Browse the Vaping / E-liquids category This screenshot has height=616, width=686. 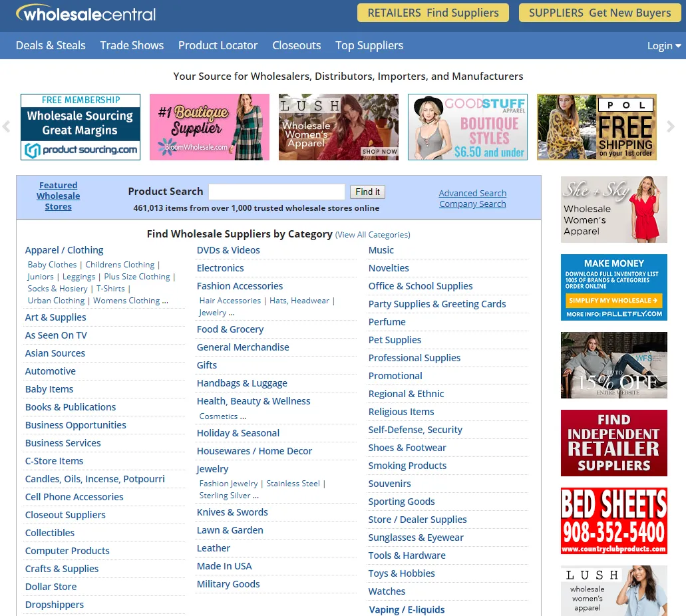pos(407,610)
